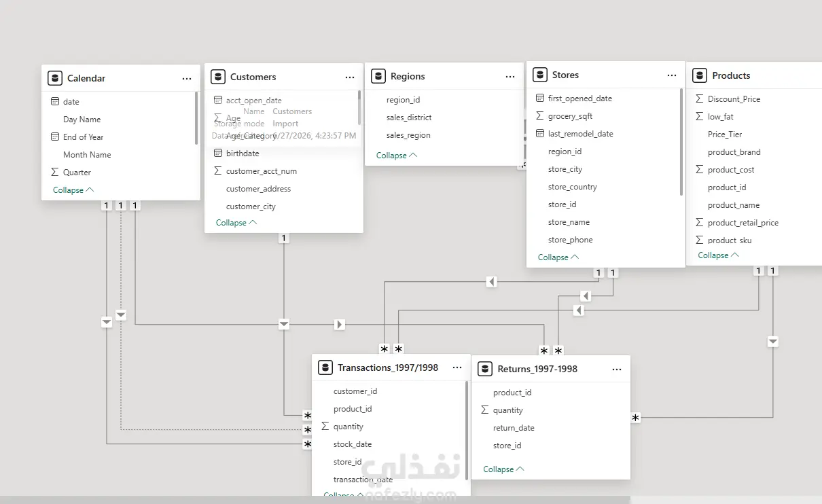Viewport: 822px width, 504px height.
Task: Collapse the Products table fields
Action: click(x=719, y=255)
